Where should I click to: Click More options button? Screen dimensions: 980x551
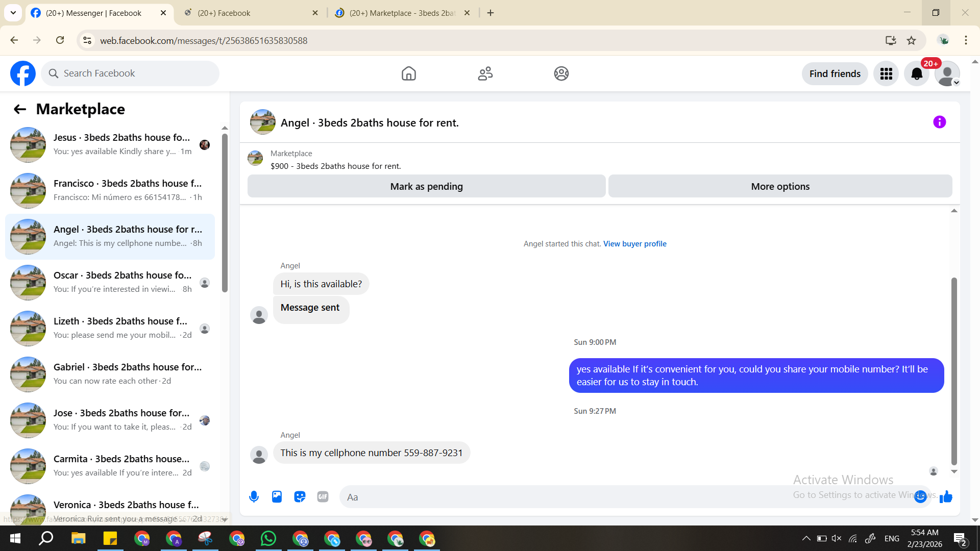click(x=780, y=186)
